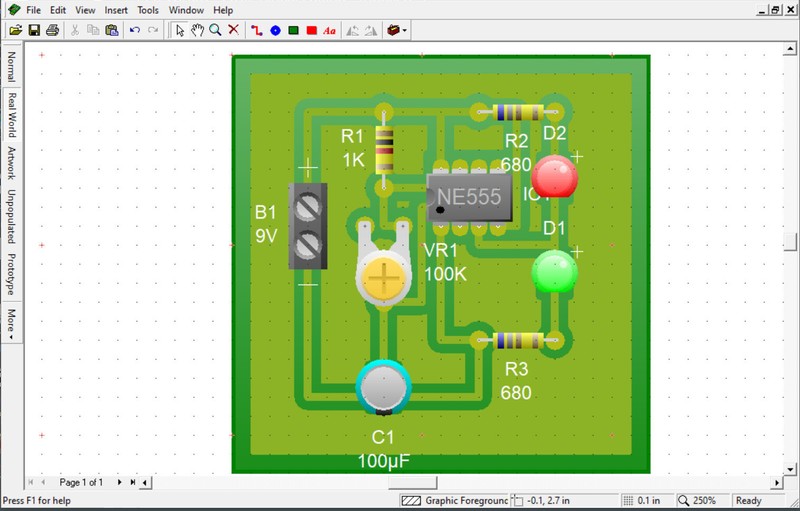Click the vertical scrollbar down arrow
This screenshot has width=800, height=511.
click(x=790, y=469)
